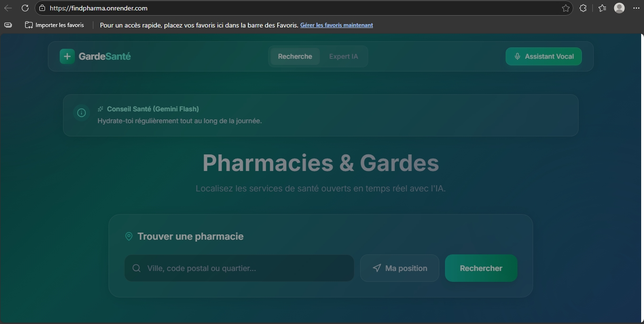Click the city or postal code input field
644x324 pixels.
pyautogui.click(x=239, y=268)
